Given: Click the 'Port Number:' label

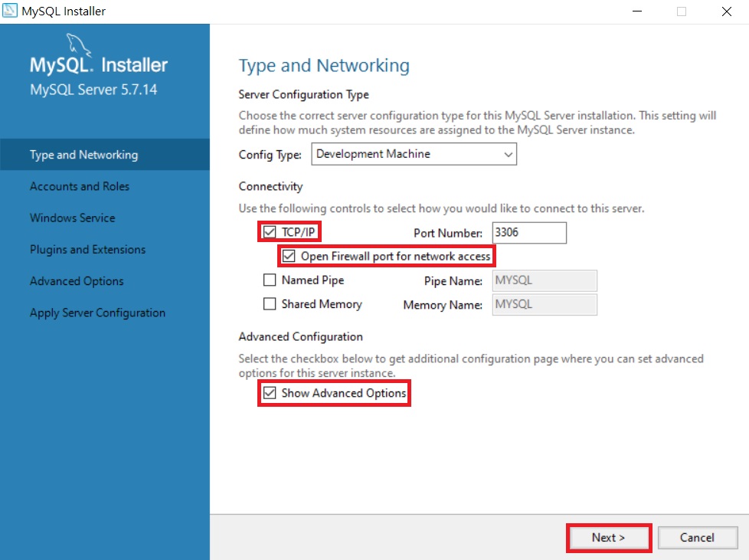Looking at the screenshot, I should [448, 233].
